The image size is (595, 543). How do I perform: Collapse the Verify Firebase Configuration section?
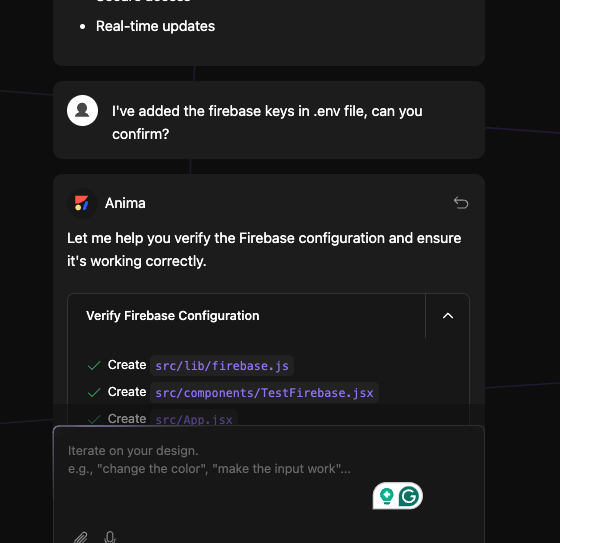pyautogui.click(x=448, y=316)
